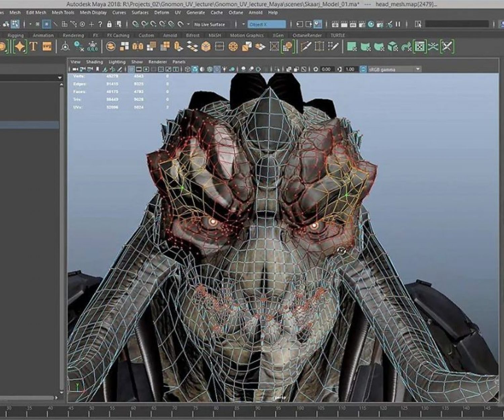
Task: Open the viewport Panels menu
Action: pos(179,62)
